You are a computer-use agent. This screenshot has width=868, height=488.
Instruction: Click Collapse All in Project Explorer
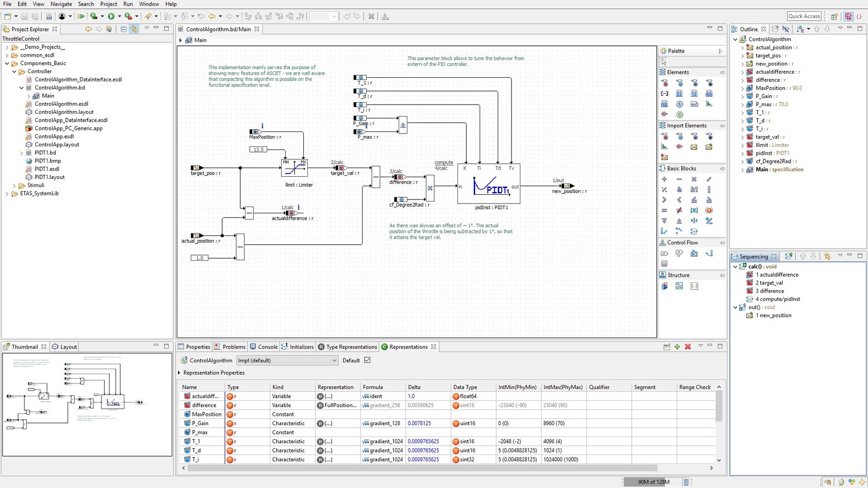pyautogui.click(x=124, y=29)
